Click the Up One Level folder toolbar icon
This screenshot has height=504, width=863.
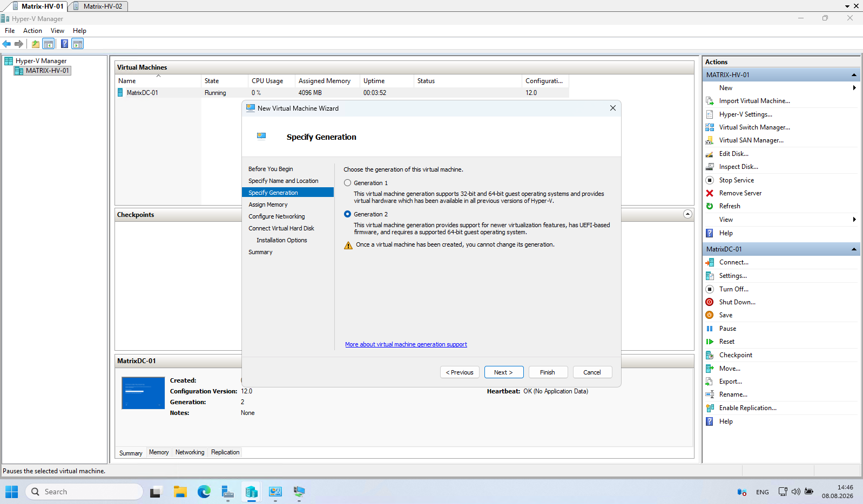[x=36, y=44]
